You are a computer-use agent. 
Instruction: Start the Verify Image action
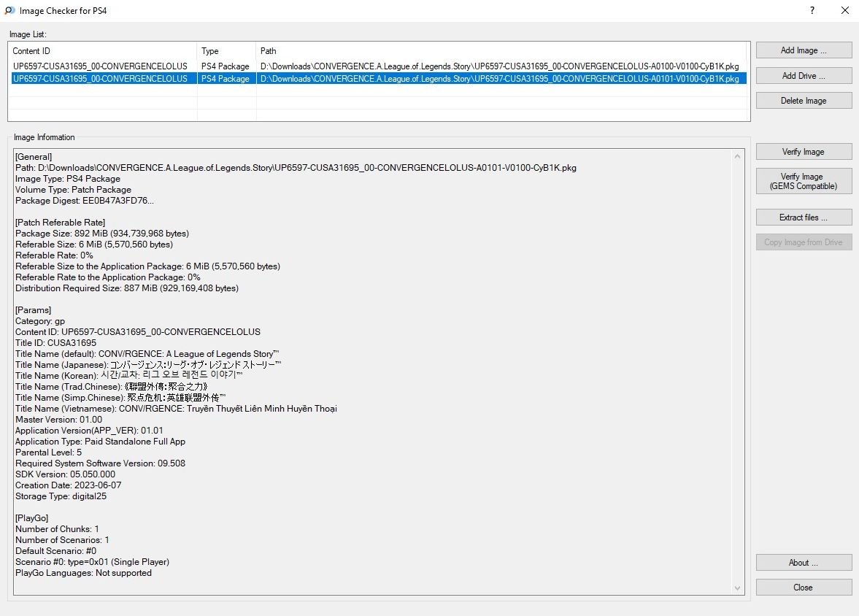pyautogui.click(x=804, y=152)
